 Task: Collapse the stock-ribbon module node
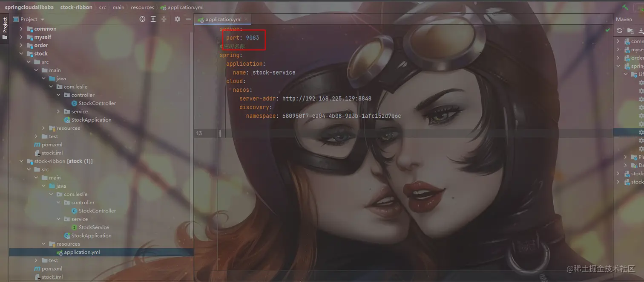click(21, 161)
